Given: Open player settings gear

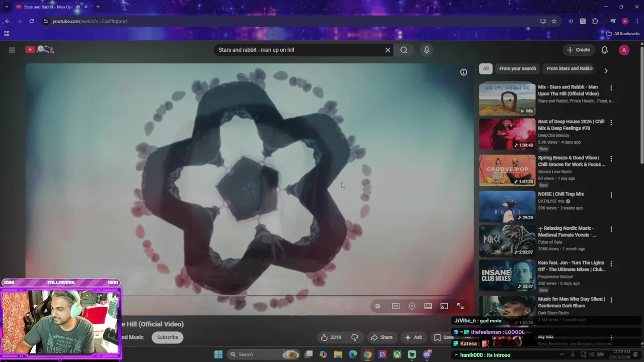Looking at the screenshot, I should coord(412,306).
